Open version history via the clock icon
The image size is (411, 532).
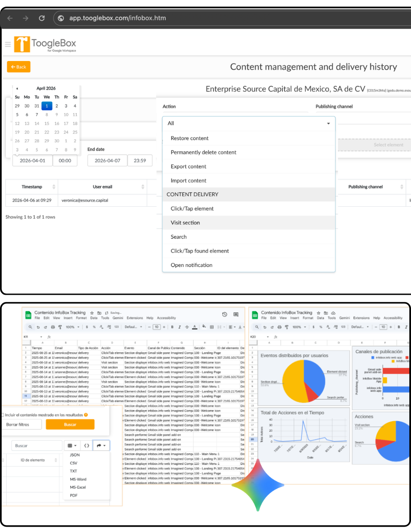point(224,315)
